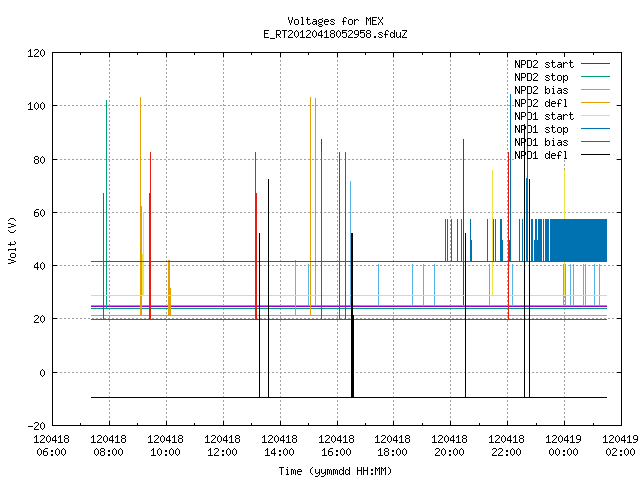Screen dimensions: 640x480
Task: Click the "Time (yymmdd HH:MM)" x-axis label
Action: click(x=335, y=471)
